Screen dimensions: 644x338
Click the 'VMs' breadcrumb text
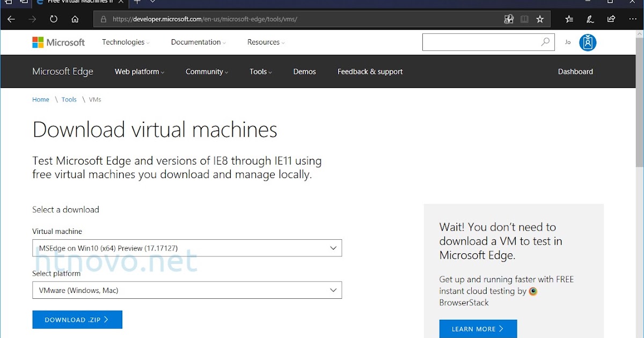pos(95,100)
